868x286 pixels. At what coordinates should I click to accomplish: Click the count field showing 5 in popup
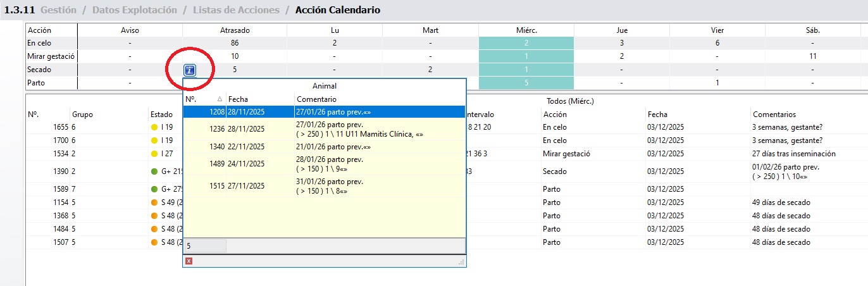(205, 246)
